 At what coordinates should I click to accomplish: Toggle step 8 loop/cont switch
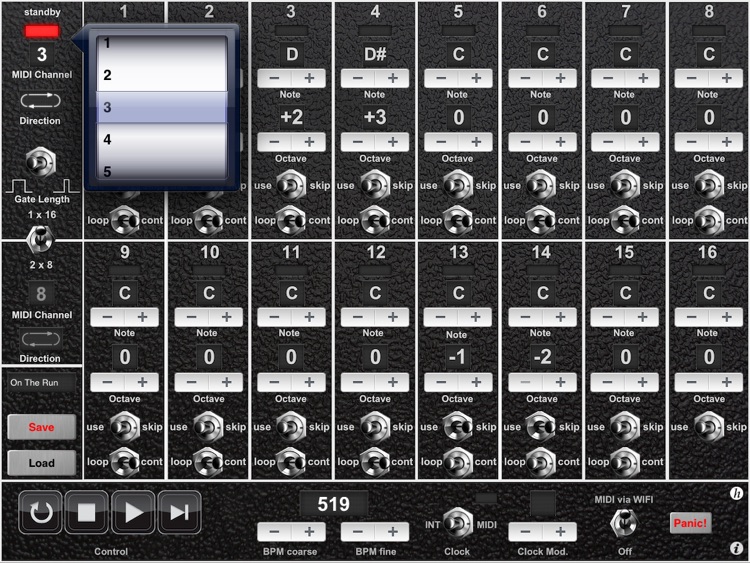[709, 220]
